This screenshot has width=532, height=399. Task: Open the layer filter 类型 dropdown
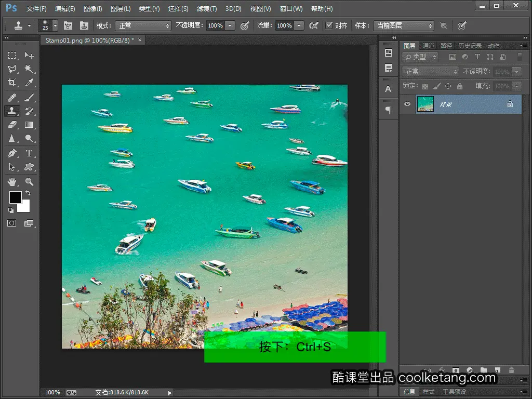click(x=420, y=57)
